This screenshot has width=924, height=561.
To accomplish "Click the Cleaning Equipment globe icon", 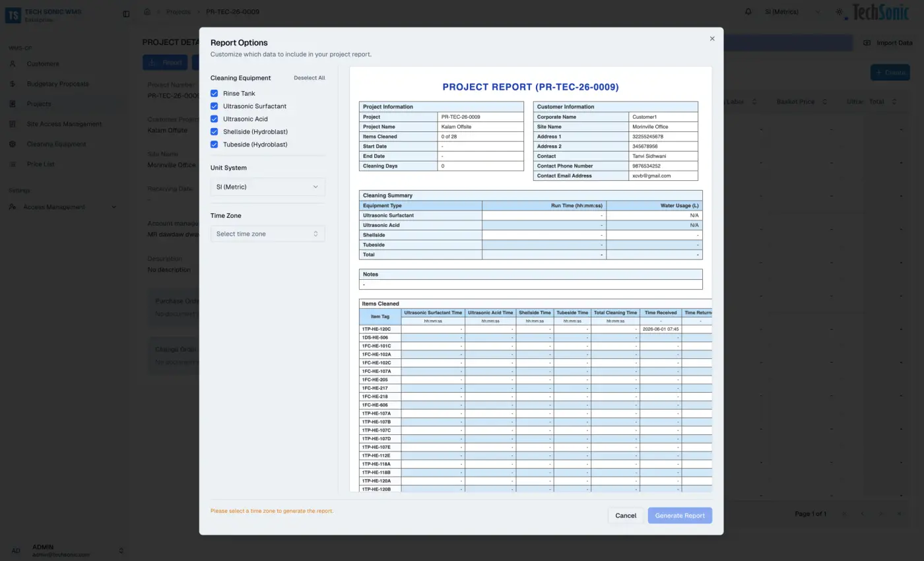I will tap(13, 144).
